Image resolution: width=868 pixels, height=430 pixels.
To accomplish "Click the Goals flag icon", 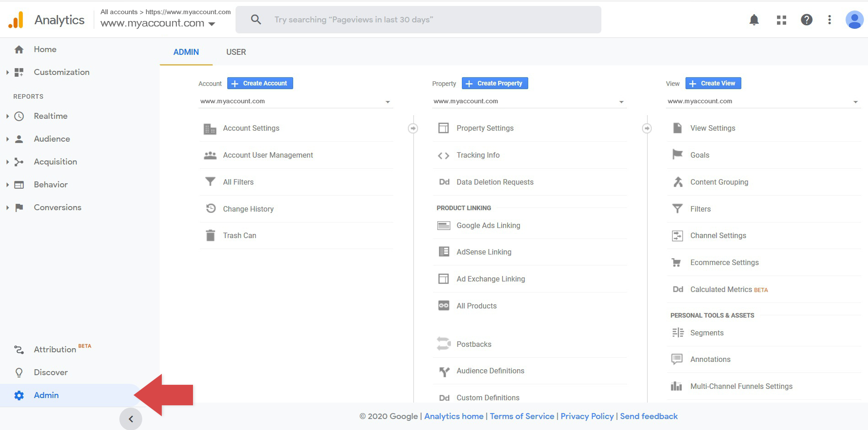I will pyautogui.click(x=677, y=155).
